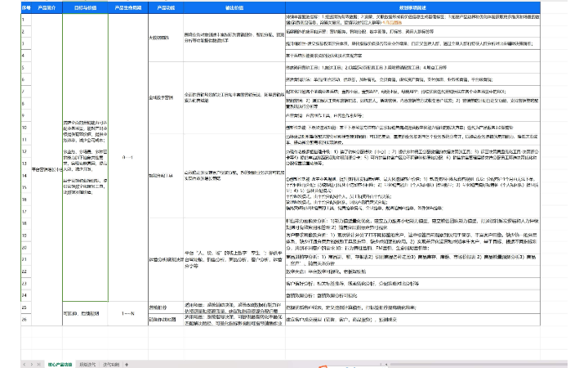The height and width of the screenshot is (368, 588).
Task: Select the 产品简介 header cell
Action: click(x=47, y=7)
